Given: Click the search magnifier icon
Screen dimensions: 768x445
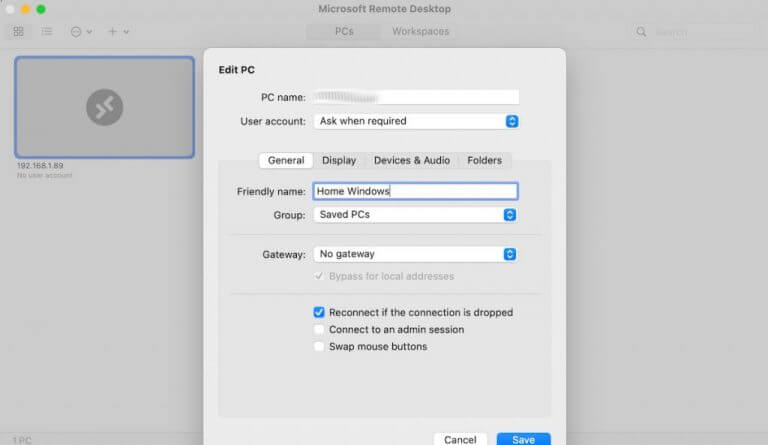Looking at the screenshot, I should pos(641,32).
